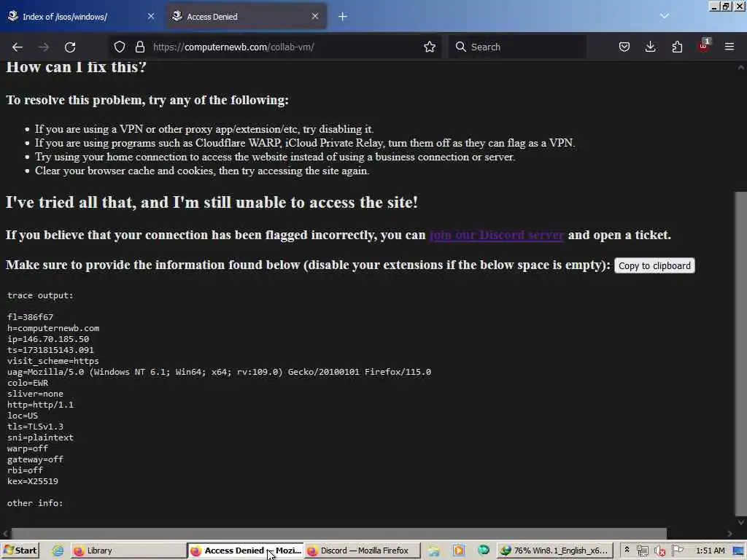This screenshot has width=747, height=560.
Task: Open the Windows Start button
Action: 20,551
